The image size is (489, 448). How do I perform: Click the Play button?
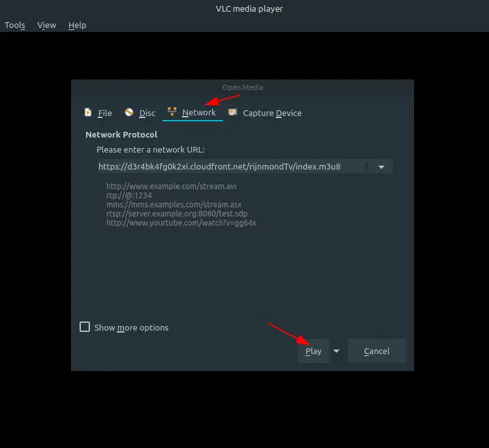(x=314, y=351)
